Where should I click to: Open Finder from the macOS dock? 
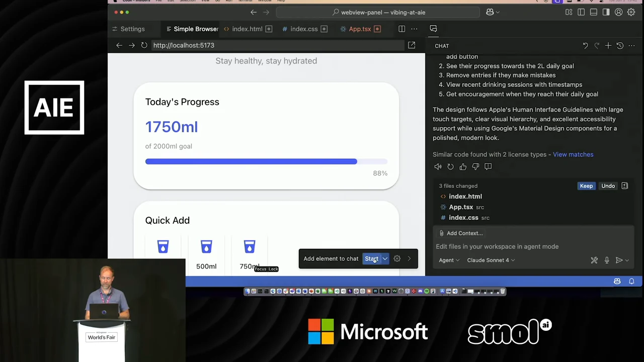248,291
